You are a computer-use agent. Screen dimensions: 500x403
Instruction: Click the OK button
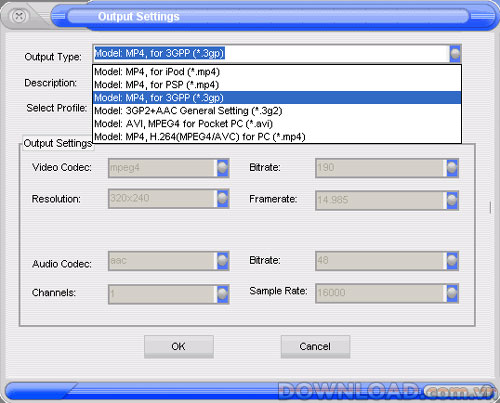(179, 346)
